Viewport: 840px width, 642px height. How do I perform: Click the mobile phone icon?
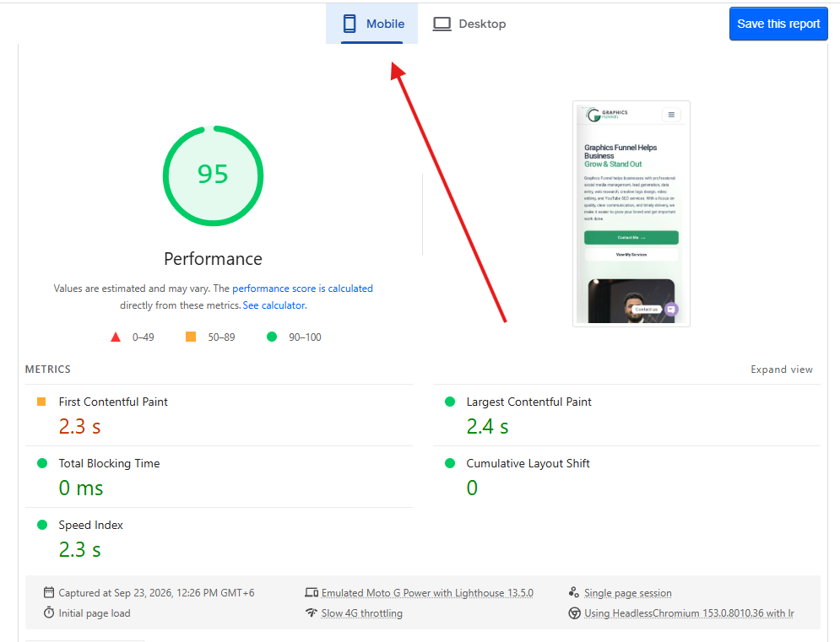(350, 24)
